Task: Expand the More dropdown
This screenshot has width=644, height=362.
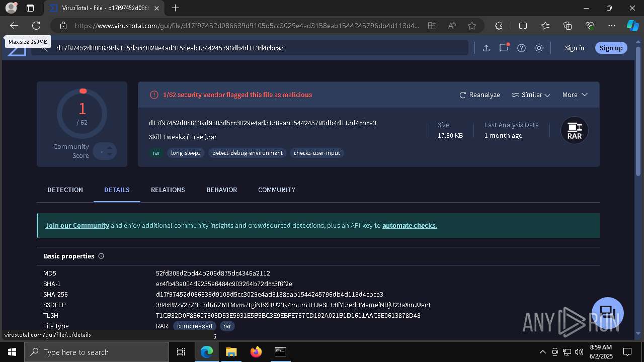Action: pyautogui.click(x=575, y=95)
